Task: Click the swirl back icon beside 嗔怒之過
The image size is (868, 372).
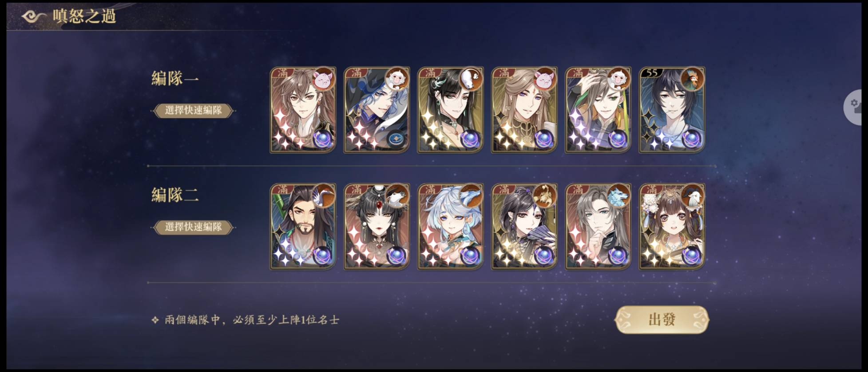Action: pyautogui.click(x=33, y=16)
